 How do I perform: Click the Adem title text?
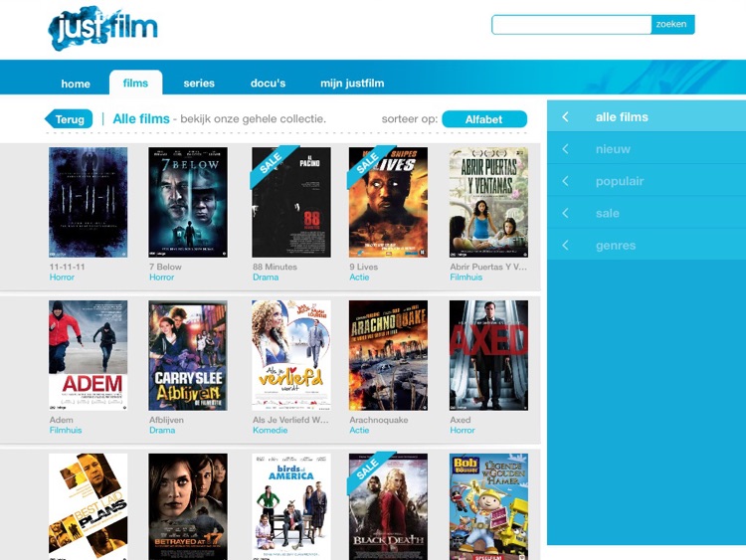[x=62, y=420]
